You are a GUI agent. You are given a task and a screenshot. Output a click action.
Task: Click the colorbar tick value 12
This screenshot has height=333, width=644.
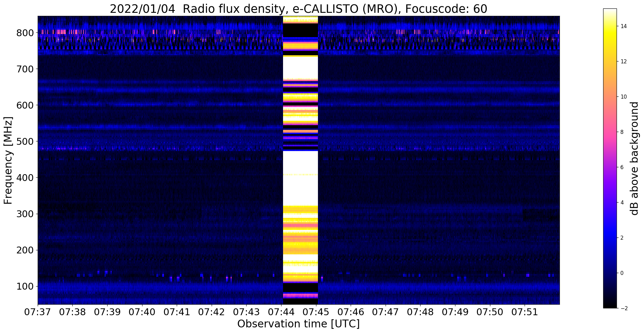pyautogui.click(x=624, y=61)
